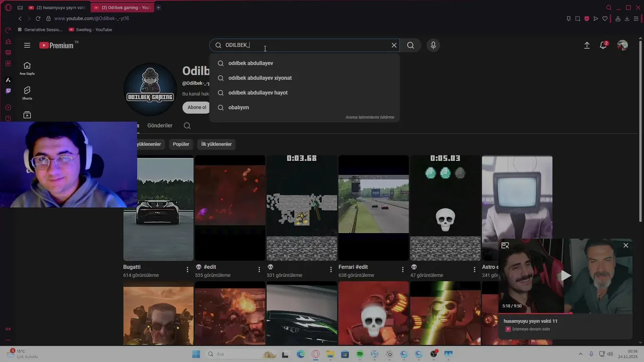
Task: Switch to husamyuyu yayın vakti browser tab
Action: [57, 8]
